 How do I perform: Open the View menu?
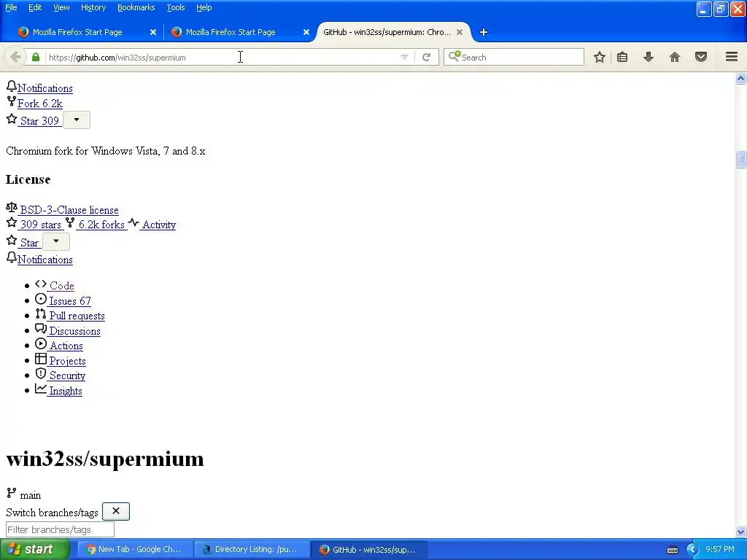[x=61, y=7]
